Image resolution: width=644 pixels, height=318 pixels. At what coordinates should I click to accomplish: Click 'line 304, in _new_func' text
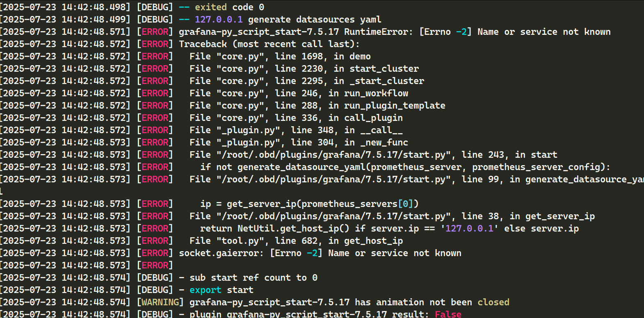349,142
